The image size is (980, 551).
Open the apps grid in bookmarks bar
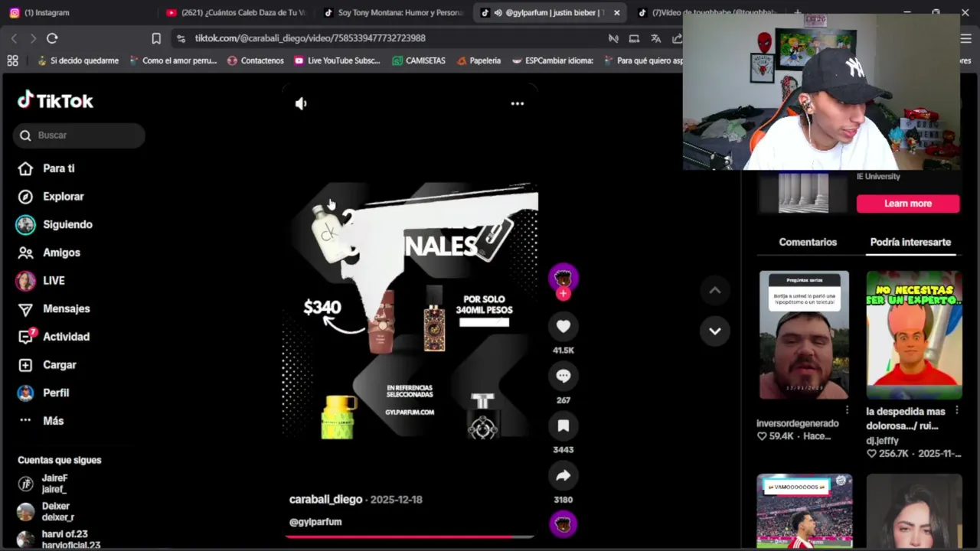(x=12, y=60)
